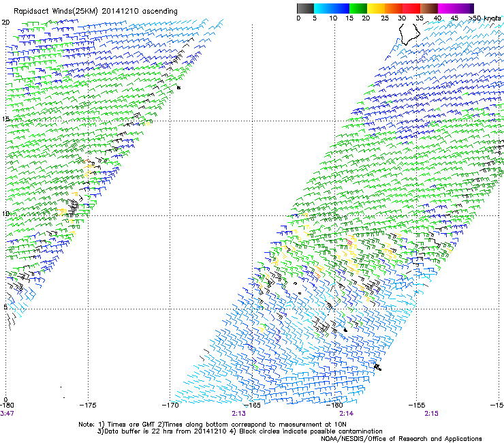Click the purple swath time '2:14'
This screenshot has height=443, width=504.
tap(346, 414)
